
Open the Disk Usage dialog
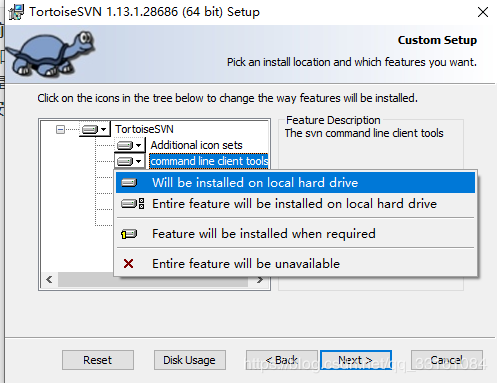[x=190, y=360]
